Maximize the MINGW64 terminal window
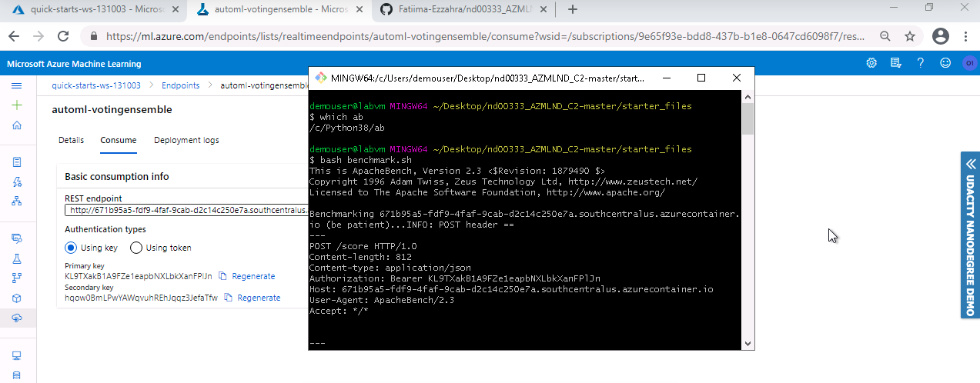 point(701,78)
